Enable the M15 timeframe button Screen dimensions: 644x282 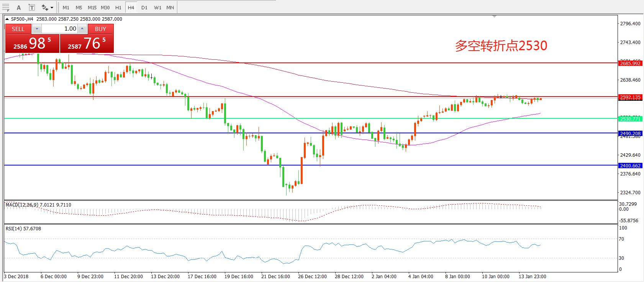[x=92, y=7]
